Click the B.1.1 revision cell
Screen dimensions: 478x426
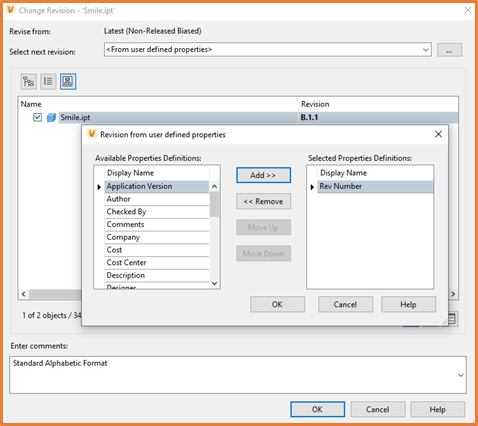[x=378, y=117]
